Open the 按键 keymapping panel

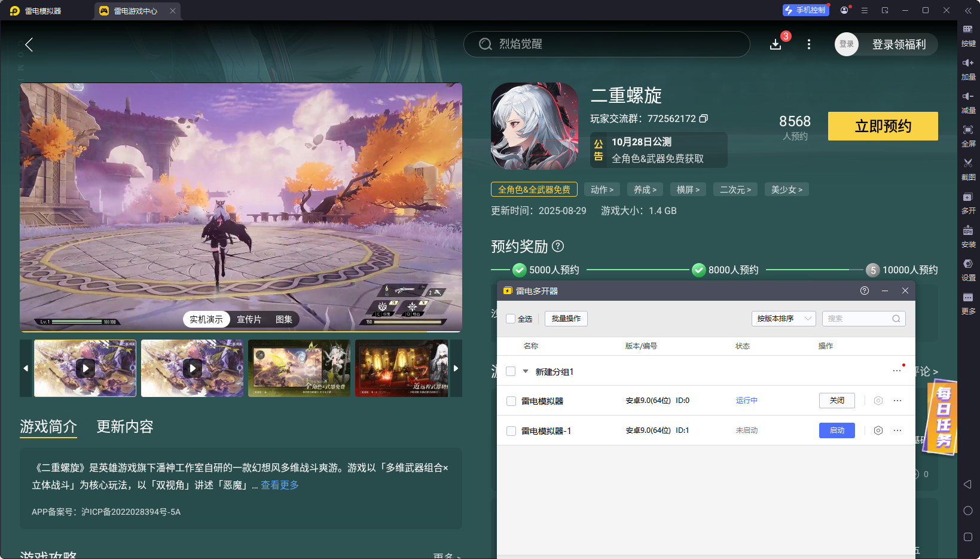point(969,36)
